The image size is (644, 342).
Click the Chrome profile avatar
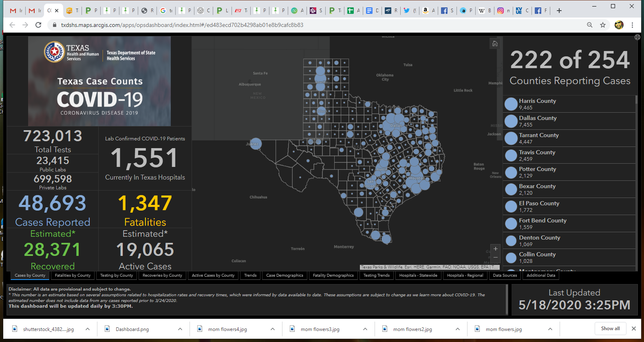(x=619, y=25)
